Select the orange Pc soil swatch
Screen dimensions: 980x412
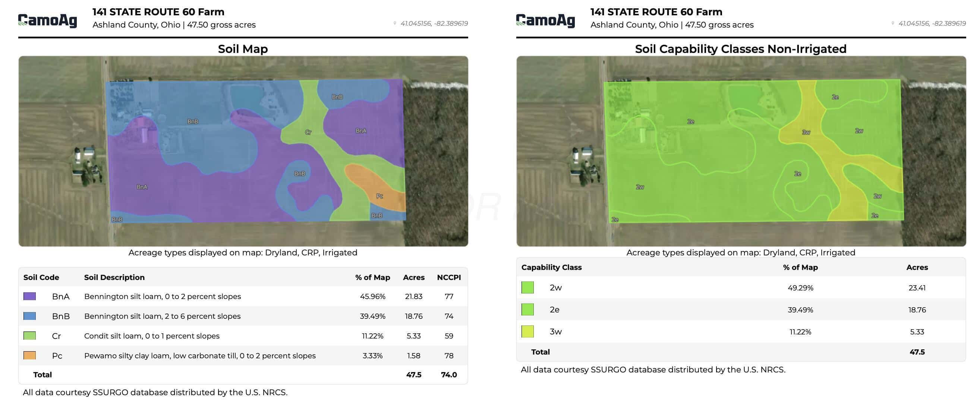(x=30, y=356)
